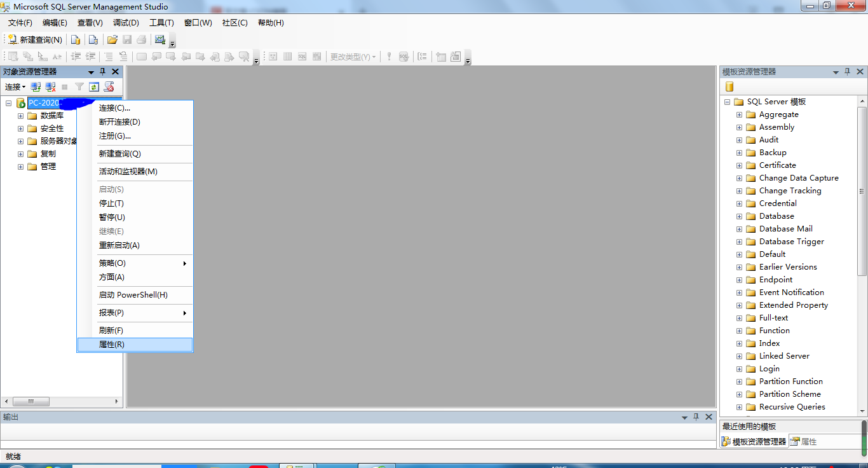Choose 刷新(F) in the context menu
This screenshot has width=868, height=468.
point(135,331)
